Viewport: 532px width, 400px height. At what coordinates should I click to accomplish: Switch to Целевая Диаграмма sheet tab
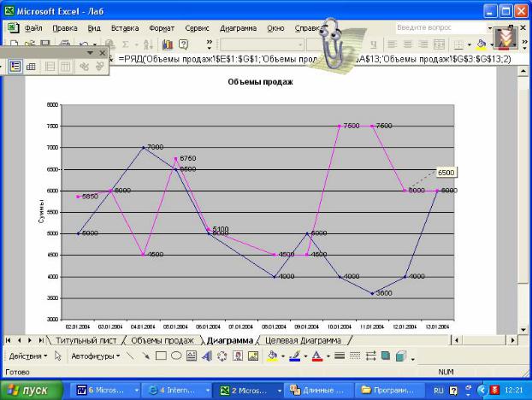tap(303, 340)
